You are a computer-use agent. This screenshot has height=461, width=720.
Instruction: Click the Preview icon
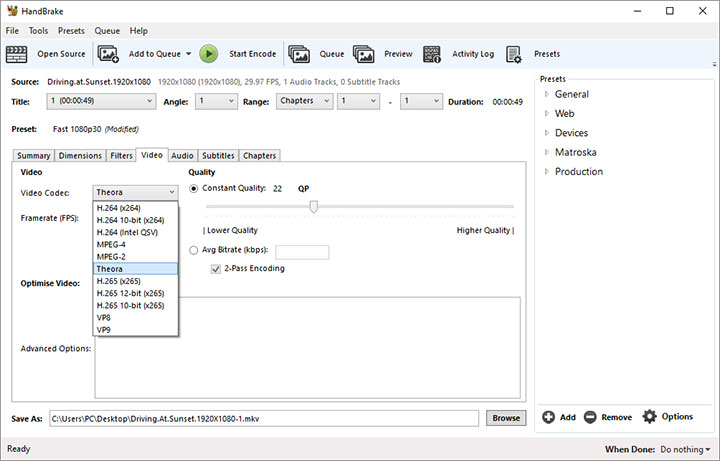click(363, 54)
